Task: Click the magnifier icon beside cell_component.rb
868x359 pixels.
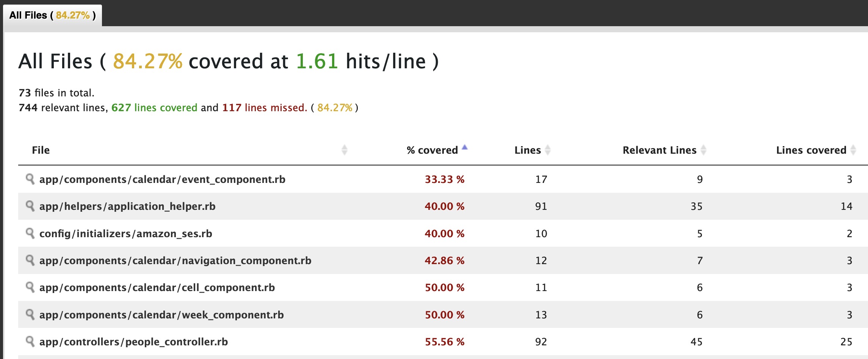Action: (31, 288)
